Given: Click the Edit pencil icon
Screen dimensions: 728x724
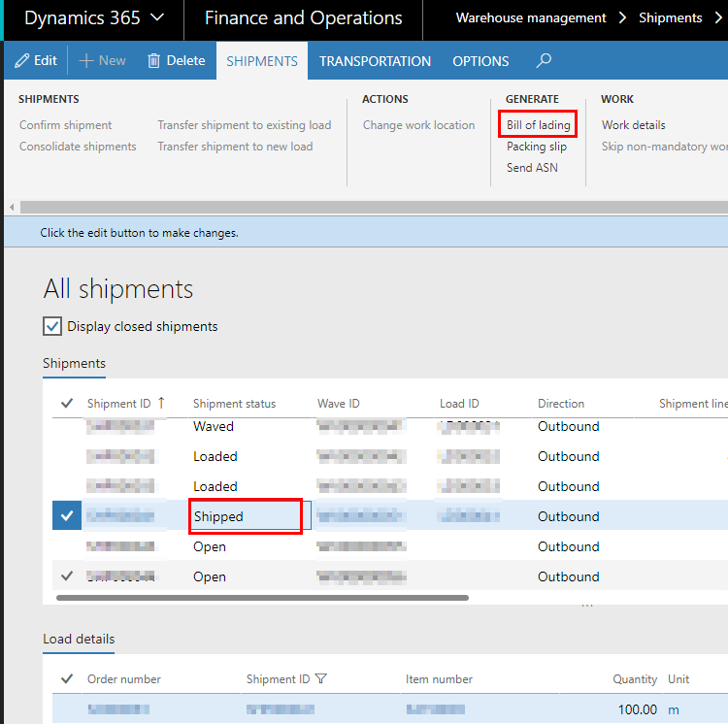Looking at the screenshot, I should [21, 60].
